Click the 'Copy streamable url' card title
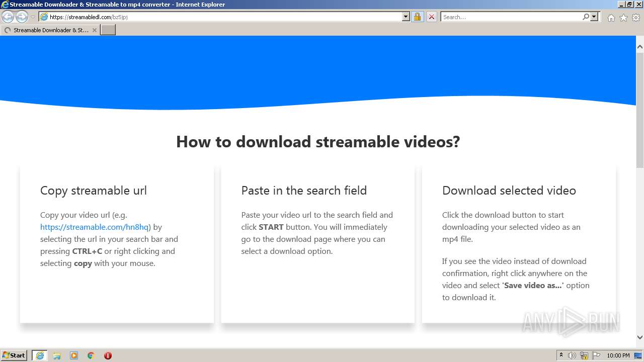The image size is (644, 362). pyautogui.click(x=94, y=191)
